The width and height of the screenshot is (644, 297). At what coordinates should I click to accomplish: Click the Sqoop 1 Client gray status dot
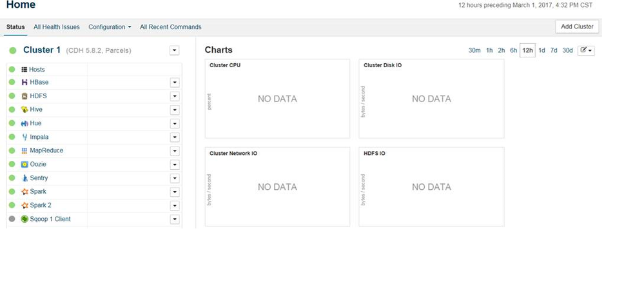pos(12,219)
